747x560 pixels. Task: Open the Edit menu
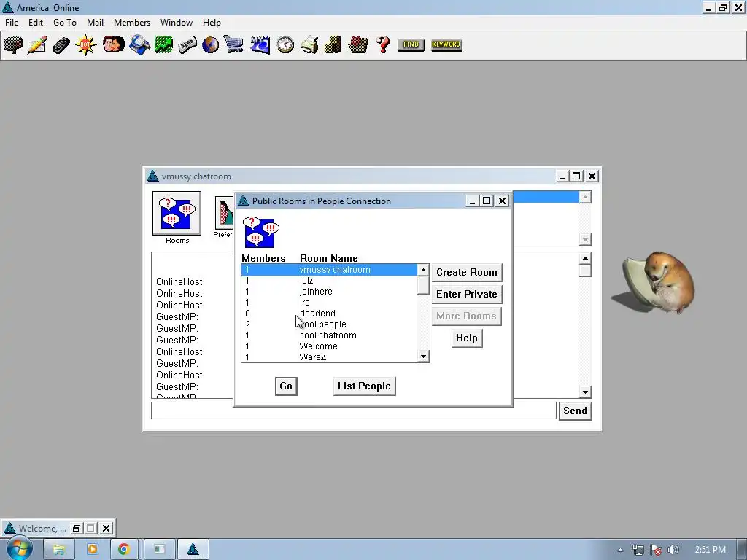click(x=36, y=23)
